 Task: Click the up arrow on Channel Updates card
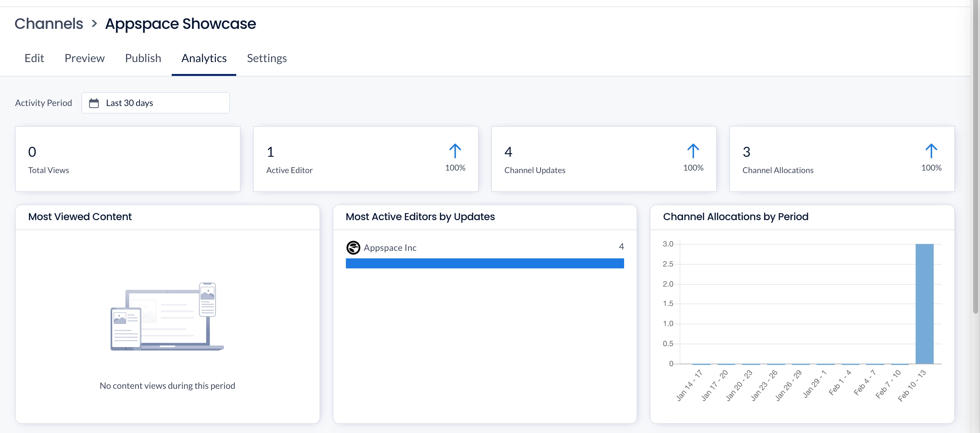click(693, 151)
